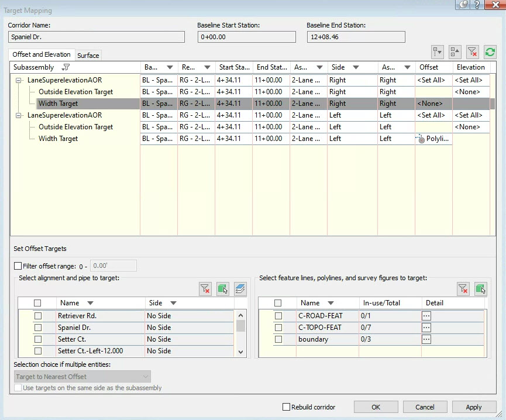Check the Setter Ct.-Left-12.000 alignment
This screenshot has width=506, height=420.
tap(38, 350)
